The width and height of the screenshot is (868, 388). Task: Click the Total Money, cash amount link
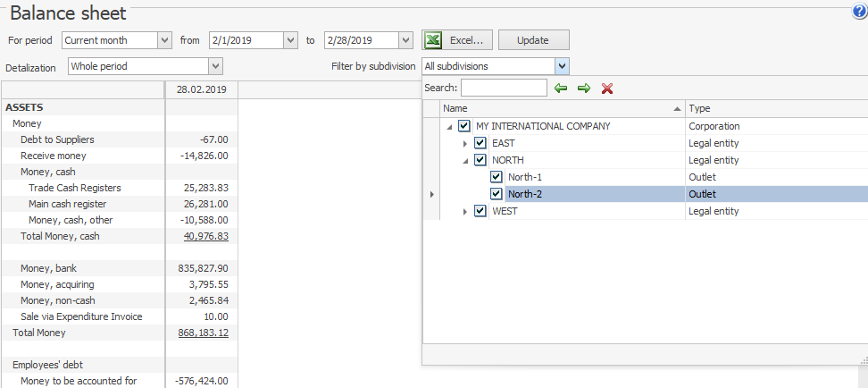point(205,236)
